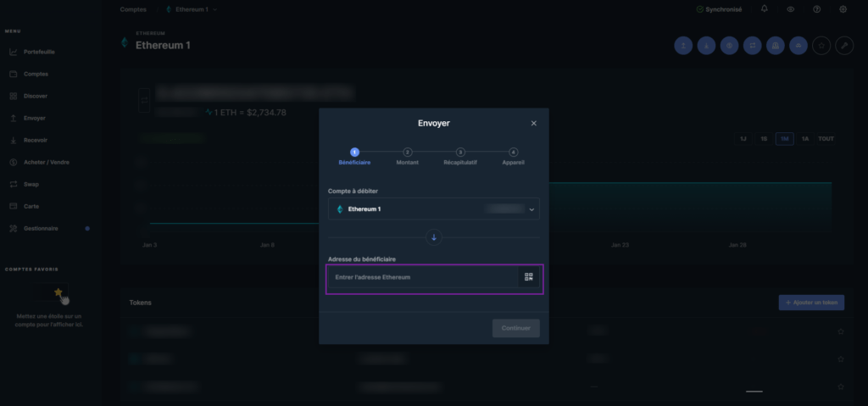Viewport: 868px width, 406px height.
Task: Click the Tokens section heading
Action: tap(141, 303)
